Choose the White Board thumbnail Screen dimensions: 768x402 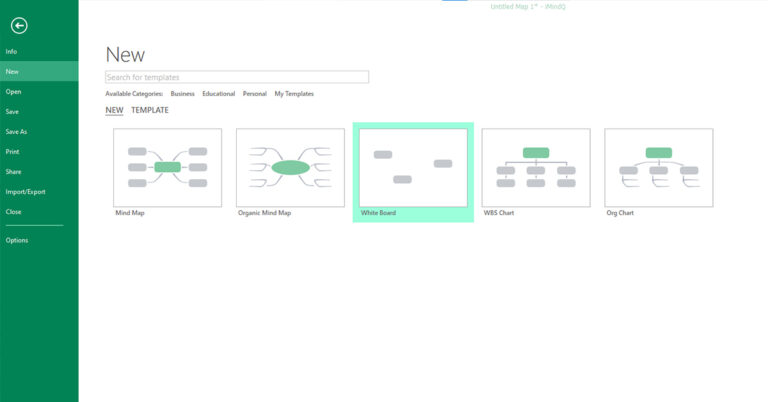tap(413, 167)
